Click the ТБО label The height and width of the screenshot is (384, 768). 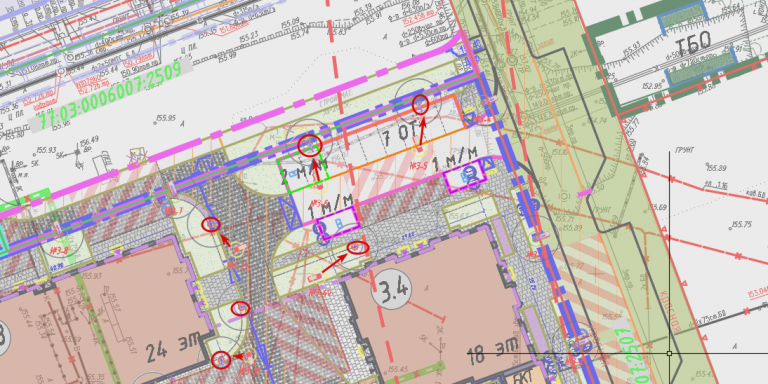pyautogui.click(x=693, y=44)
